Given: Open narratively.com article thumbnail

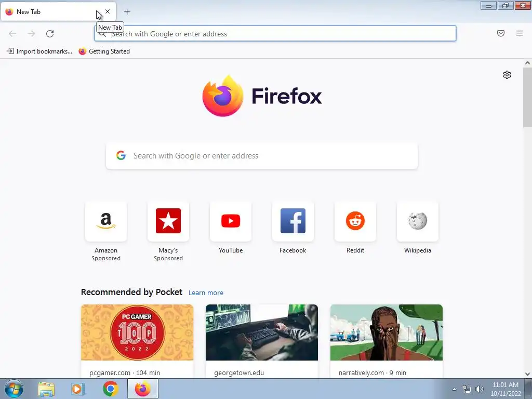Looking at the screenshot, I should coord(387,332).
